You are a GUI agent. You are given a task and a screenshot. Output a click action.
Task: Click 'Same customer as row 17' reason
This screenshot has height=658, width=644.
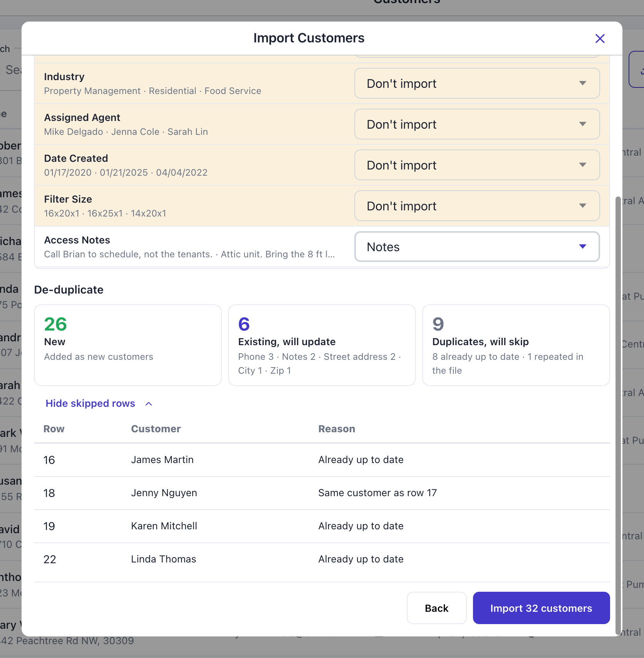coord(377,493)
